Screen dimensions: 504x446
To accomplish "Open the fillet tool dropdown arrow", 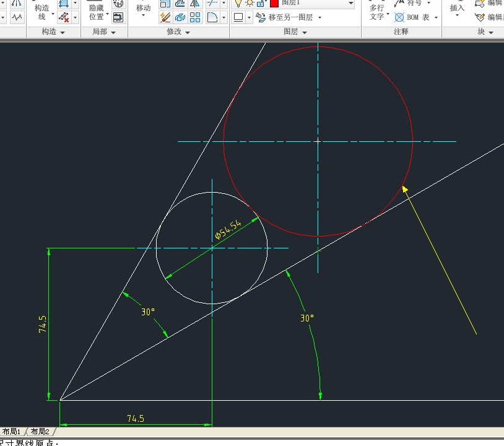I will coord(224,17).
